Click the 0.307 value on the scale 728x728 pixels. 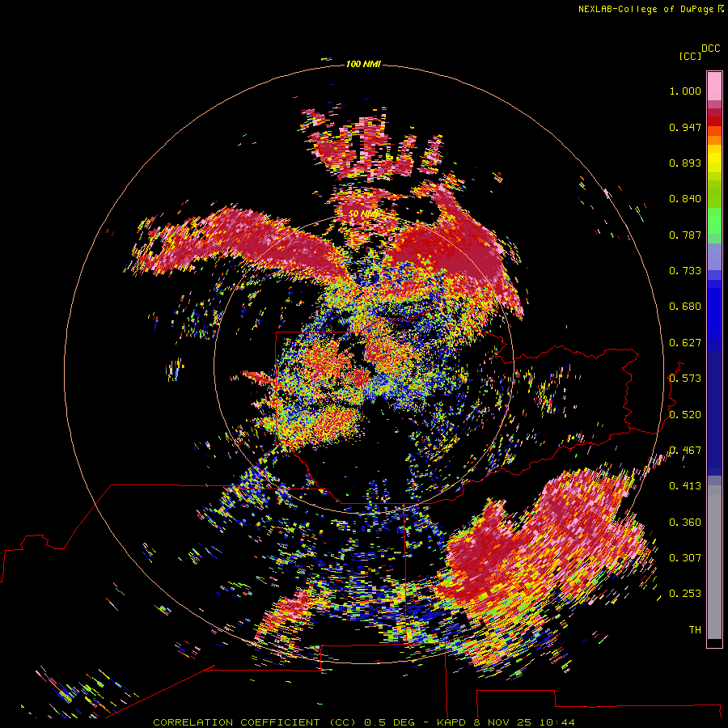[685, 558]
